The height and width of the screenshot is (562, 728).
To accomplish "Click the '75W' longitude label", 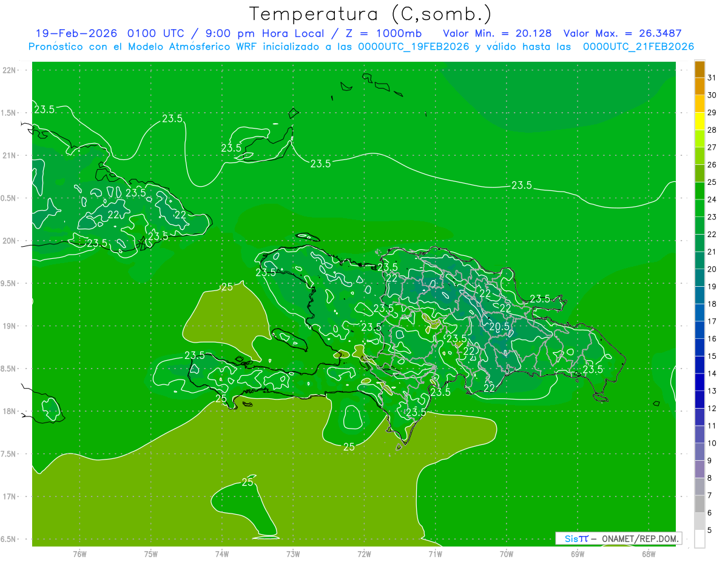I will pyautogui.click(x=150, y=554).
